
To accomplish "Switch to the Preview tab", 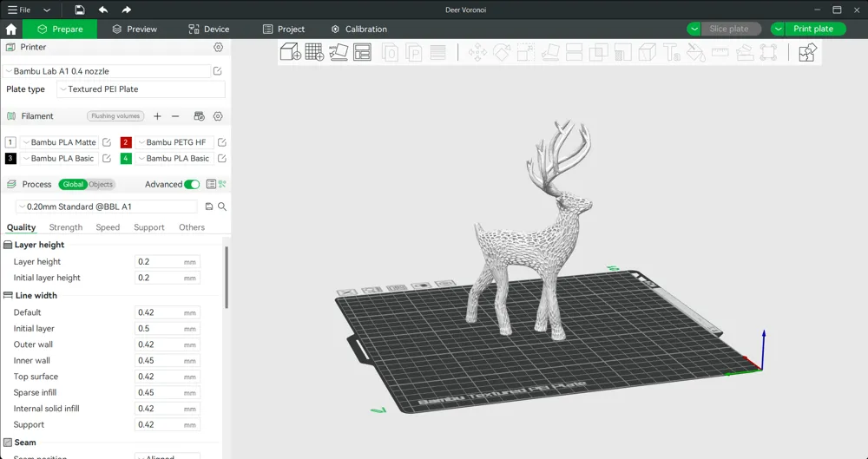I will [135, 29].
